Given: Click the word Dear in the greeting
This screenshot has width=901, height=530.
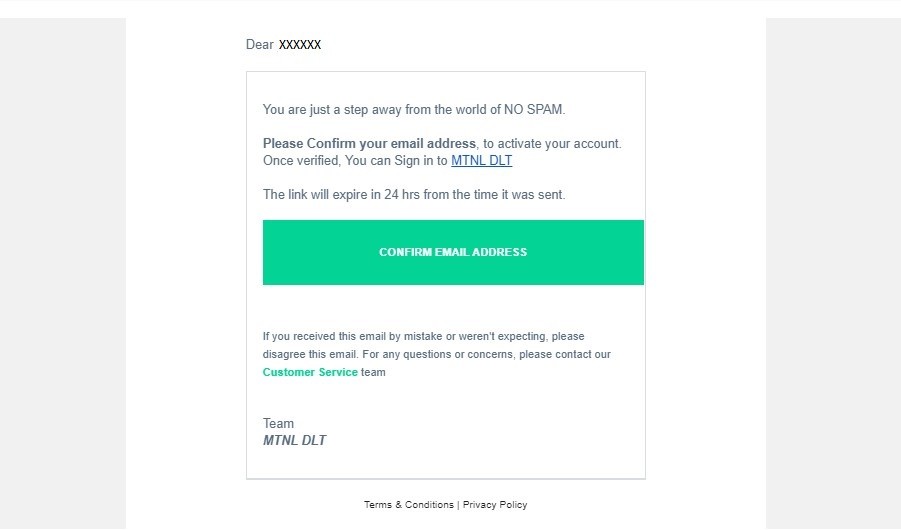Looking at the screenshot, I should point(260,44).
